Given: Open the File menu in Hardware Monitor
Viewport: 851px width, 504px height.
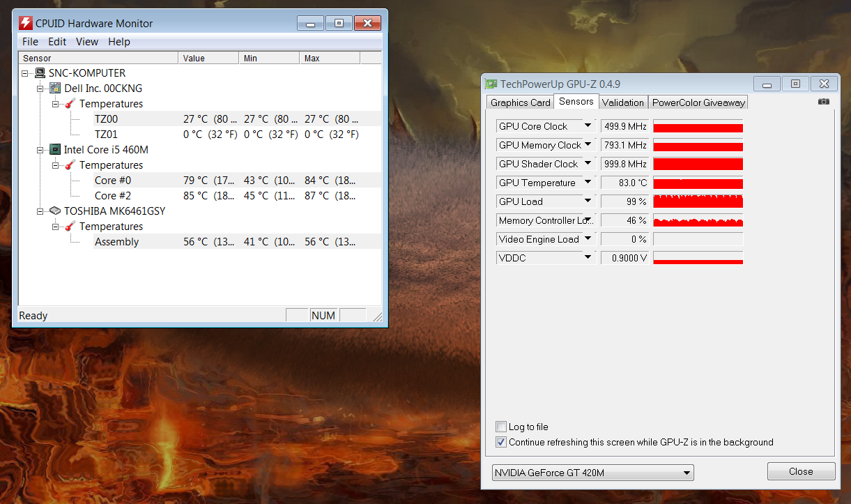Looking at the screenshot, I should [30, 42].
